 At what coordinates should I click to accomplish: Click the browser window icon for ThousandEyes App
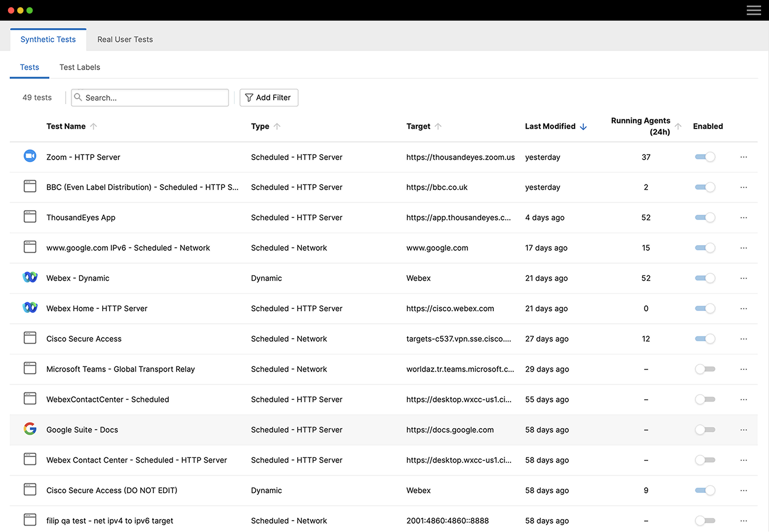[x=30, y=217]
